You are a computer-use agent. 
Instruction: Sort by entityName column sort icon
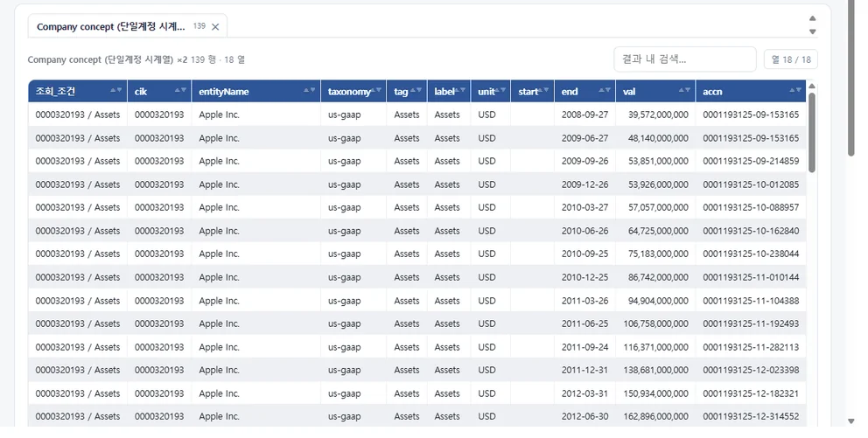[x=310, y=90]
